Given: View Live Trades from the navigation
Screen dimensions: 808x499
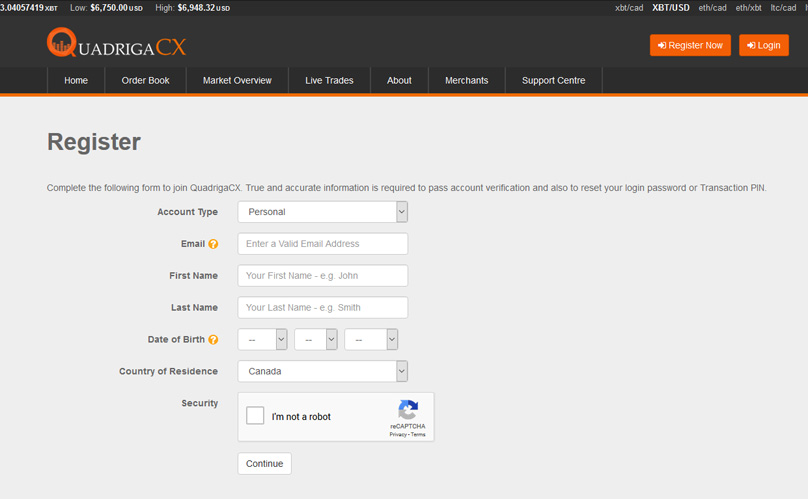Looking at the screenshot, I should tap(329, 80).
